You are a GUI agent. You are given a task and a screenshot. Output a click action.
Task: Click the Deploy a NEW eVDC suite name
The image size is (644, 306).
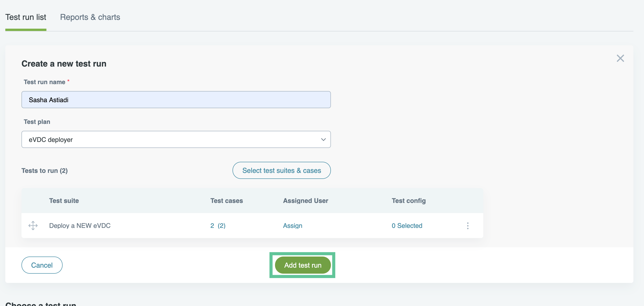(x=80, y=225)
